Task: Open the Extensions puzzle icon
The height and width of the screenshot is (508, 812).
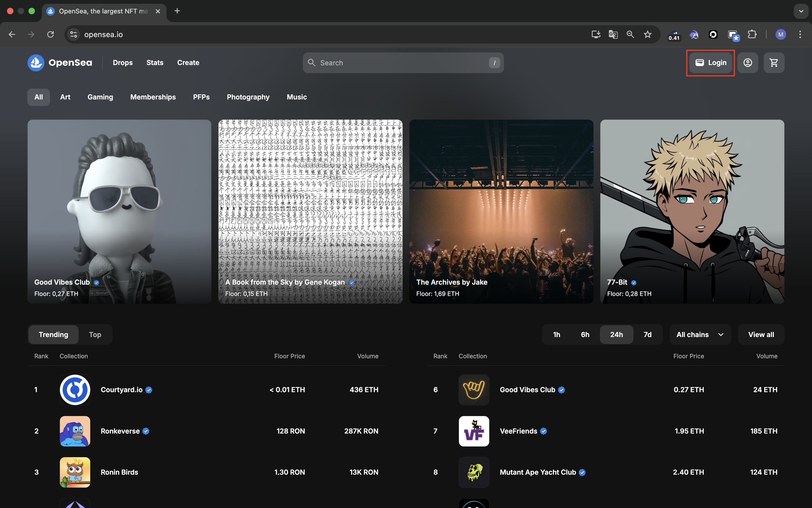Action: 752,34
